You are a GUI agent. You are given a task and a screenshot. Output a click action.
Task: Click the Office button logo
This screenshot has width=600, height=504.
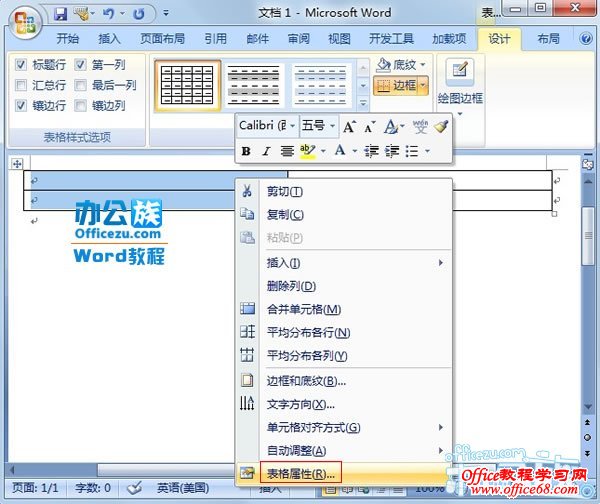pyautogui.click(x=25, y=22)
